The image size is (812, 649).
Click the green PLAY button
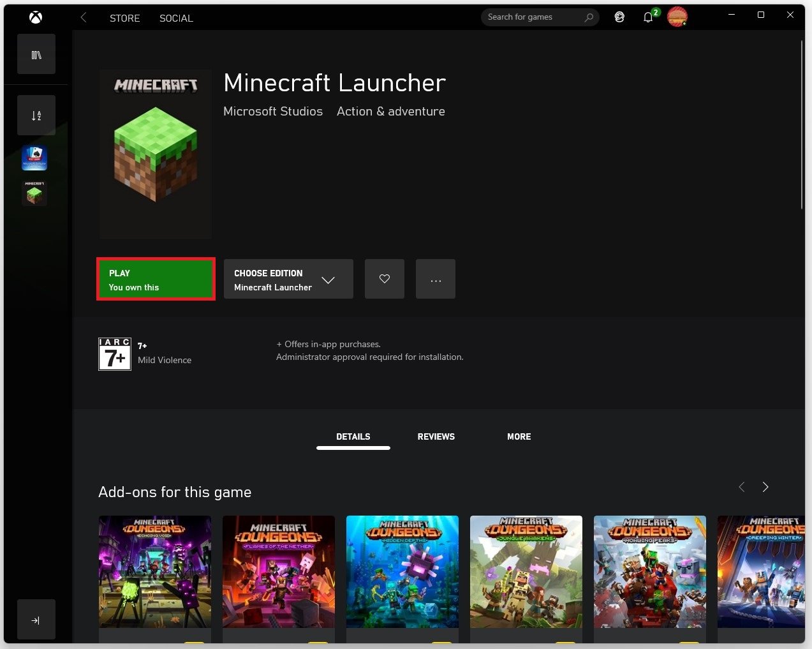156,279
